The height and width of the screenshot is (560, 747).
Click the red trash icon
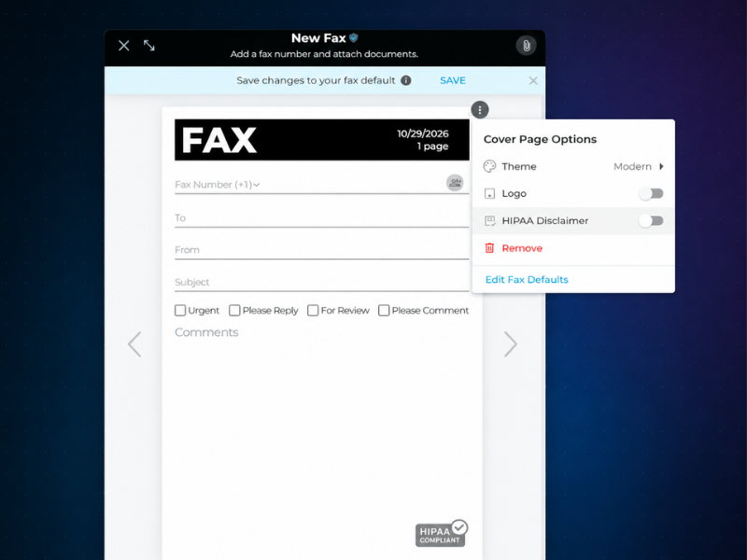(489, 248)
